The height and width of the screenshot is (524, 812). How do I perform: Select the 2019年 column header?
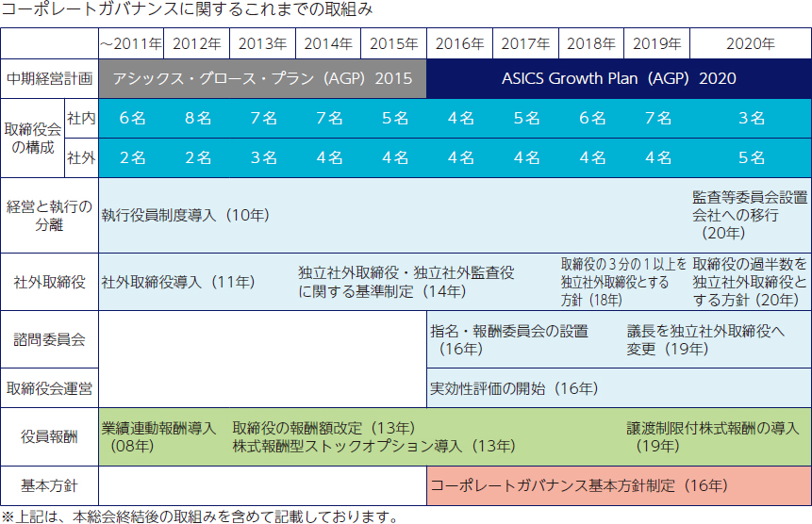click(x=656, y=43)
